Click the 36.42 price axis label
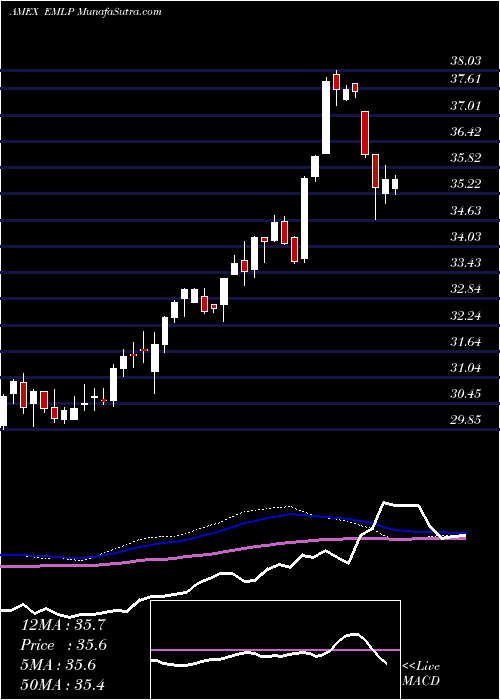Screen dimensions: 500x700 pos(465,132)
